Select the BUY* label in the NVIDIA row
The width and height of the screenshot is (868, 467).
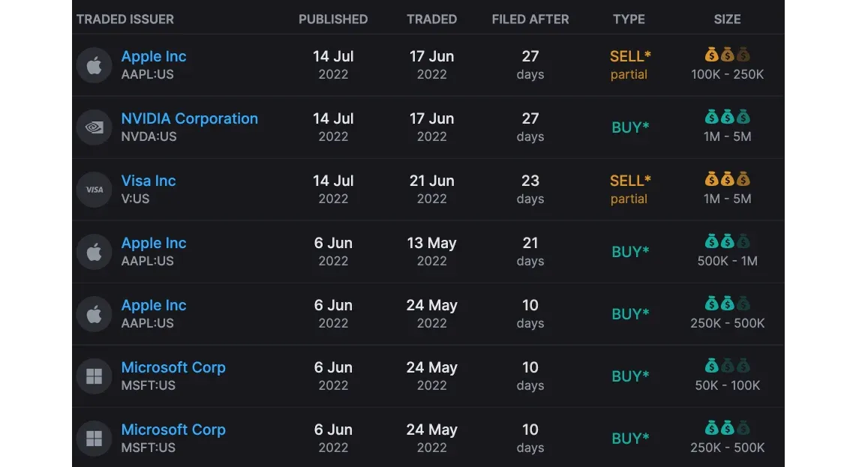(630, 127)
